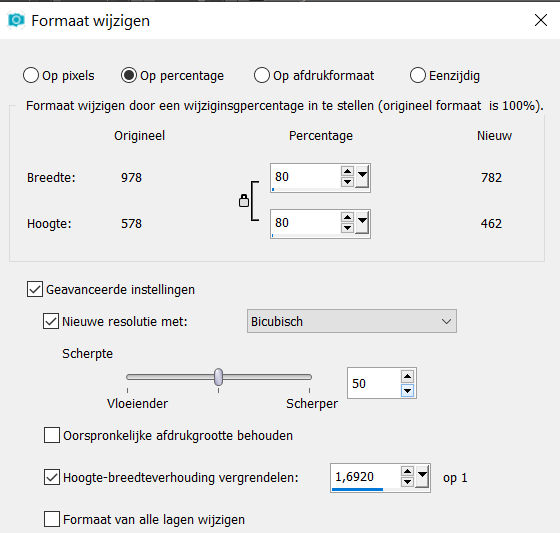This screenshot has width=560, height=533.
Task: Increase the Hoogte percentage with up arrow
Action: tap(347, 218)
